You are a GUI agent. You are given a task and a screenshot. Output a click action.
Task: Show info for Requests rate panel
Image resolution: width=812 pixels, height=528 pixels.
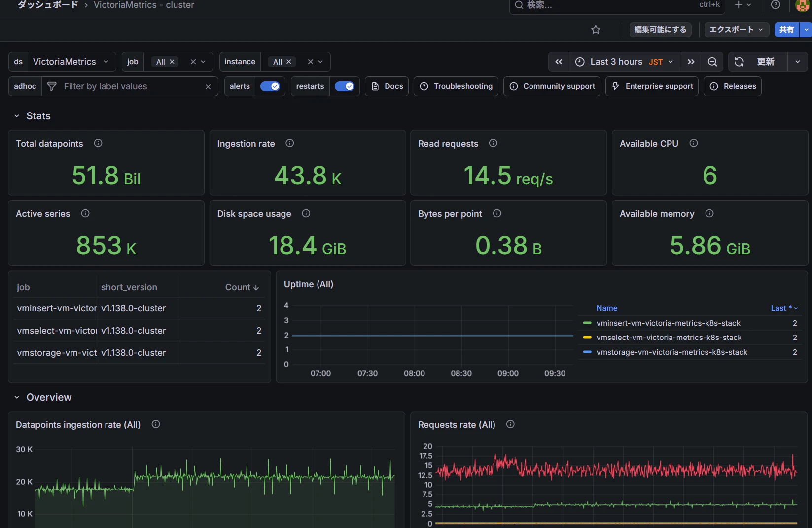pos(511,424)
